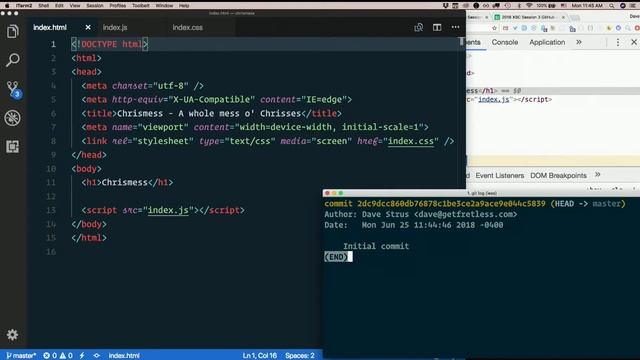Click (END) marker in terminal pager
Image resolution: width=640 pixels, height=360 pixels.
tap(336, 257)
